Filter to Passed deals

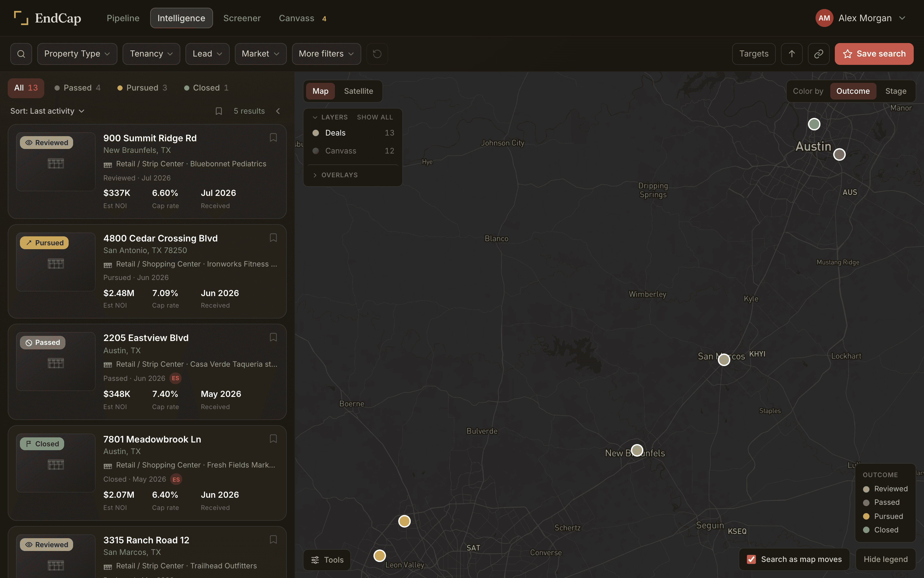coord(78,88)
